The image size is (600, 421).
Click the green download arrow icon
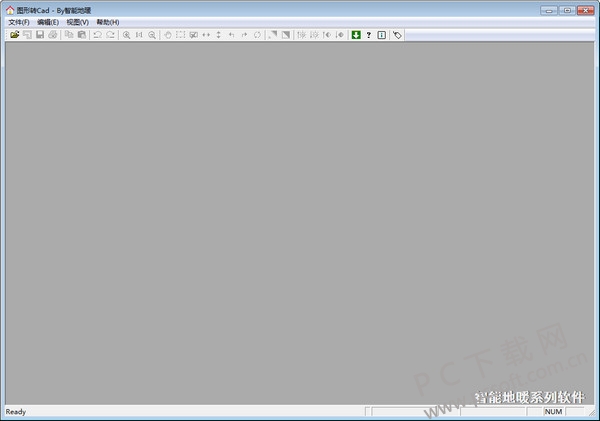[x=356, y=35]
